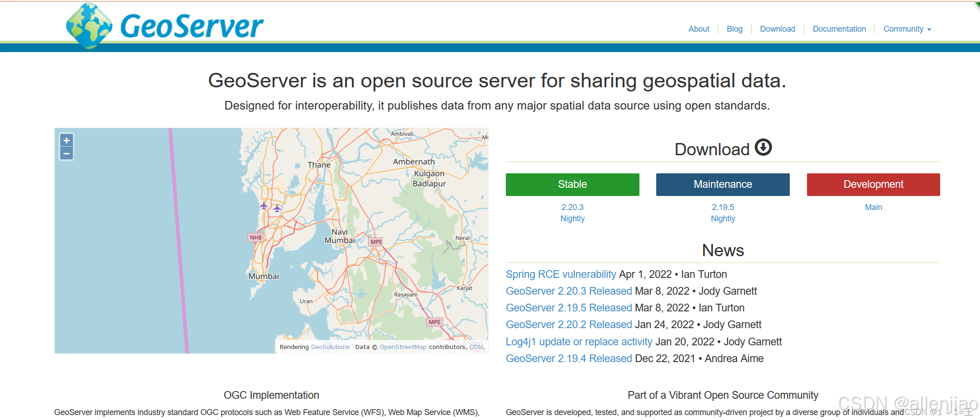Image resolution: width=980 pixels, height=420 pixels.
Task: Follow the Main development branch link
Action: point(873,207)
